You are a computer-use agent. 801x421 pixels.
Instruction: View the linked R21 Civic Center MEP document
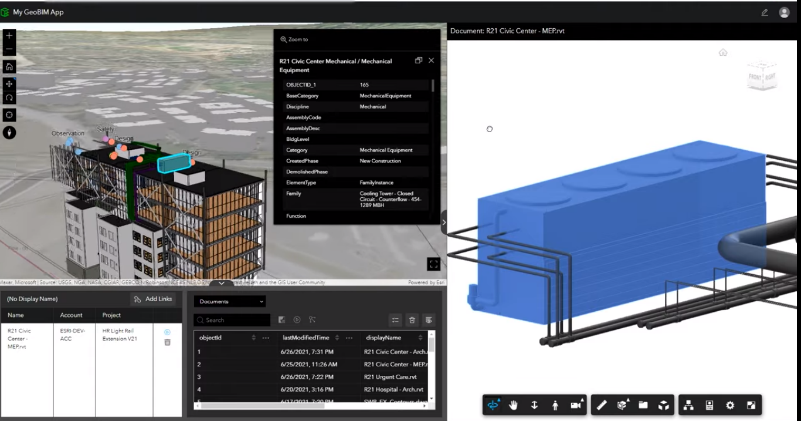[167, 332]
